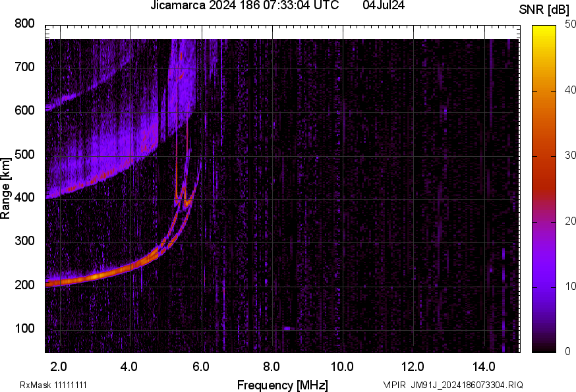The height and width of the screenshot is (392, 576).
Task: Click the "RxMask 11111111" footer text
Action: (53, 385)
